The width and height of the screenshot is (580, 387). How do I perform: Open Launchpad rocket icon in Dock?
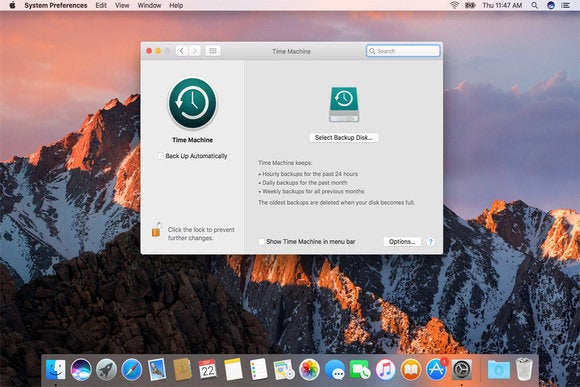[x=106, y=369]
